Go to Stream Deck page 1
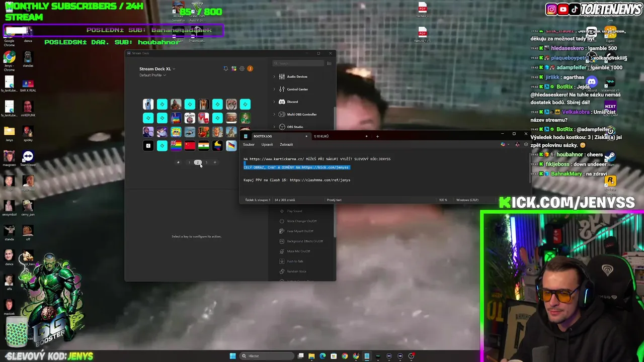 pyautogui.click(x=189, y=162)
